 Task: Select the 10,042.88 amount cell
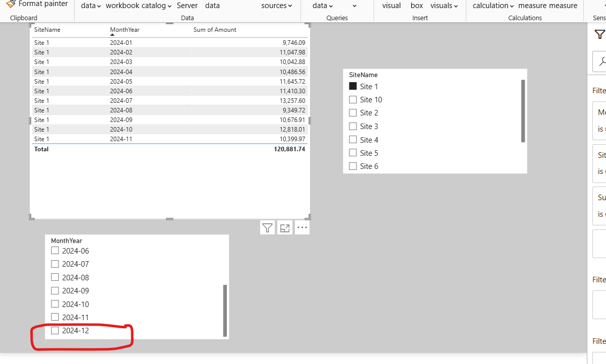click(292, 62)
